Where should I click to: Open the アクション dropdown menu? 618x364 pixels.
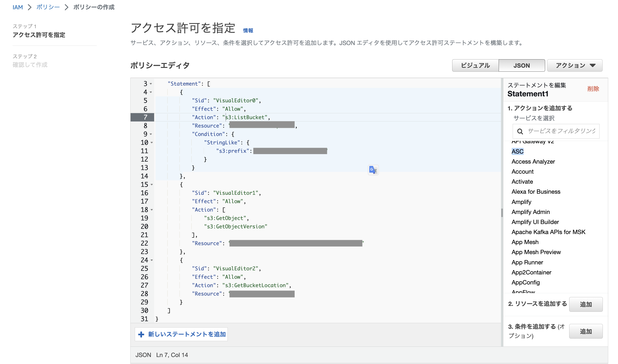coord(574,66)
